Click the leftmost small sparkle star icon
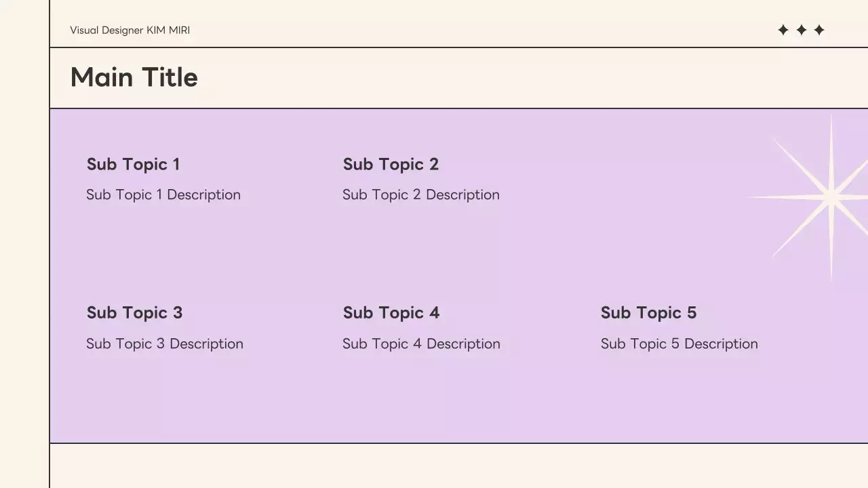 click(783, 30)
